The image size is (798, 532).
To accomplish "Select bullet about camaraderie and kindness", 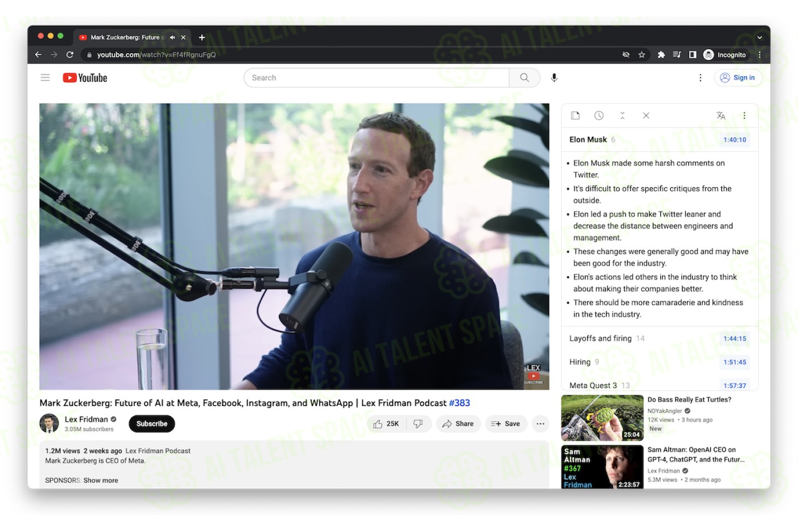I will (x=658, y=308).
